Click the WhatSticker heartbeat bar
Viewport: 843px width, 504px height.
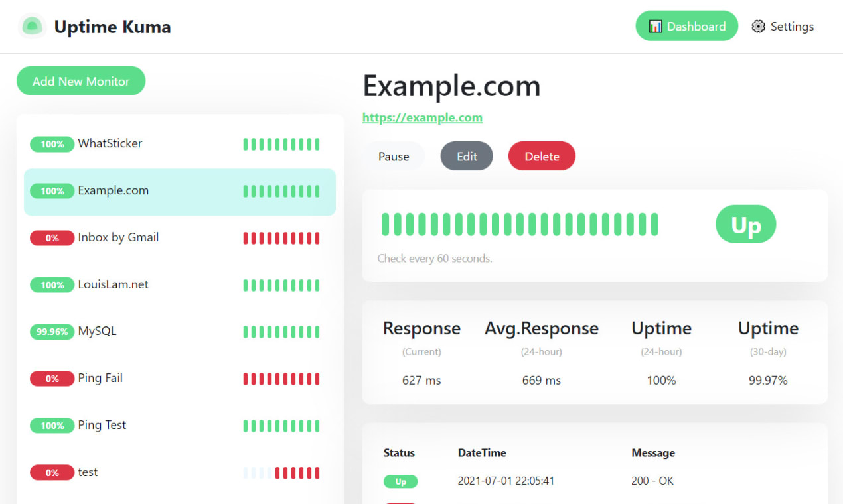pos(281,144)
